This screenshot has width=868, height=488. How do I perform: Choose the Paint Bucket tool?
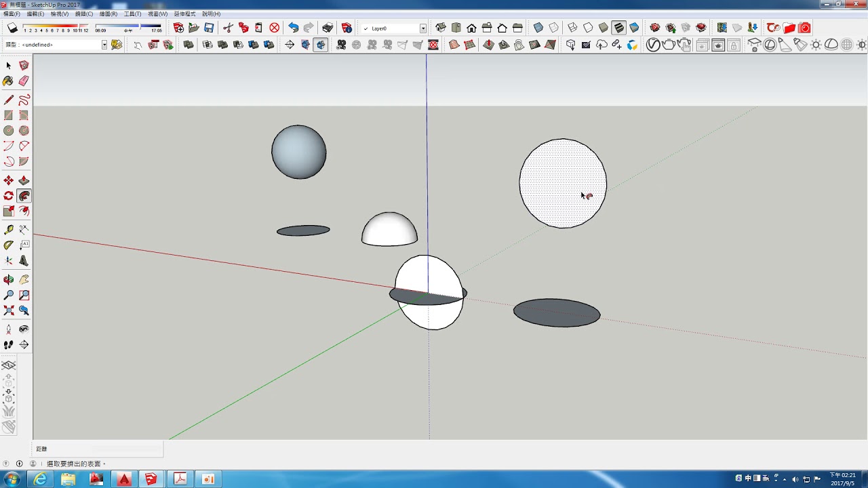(8, 81)
